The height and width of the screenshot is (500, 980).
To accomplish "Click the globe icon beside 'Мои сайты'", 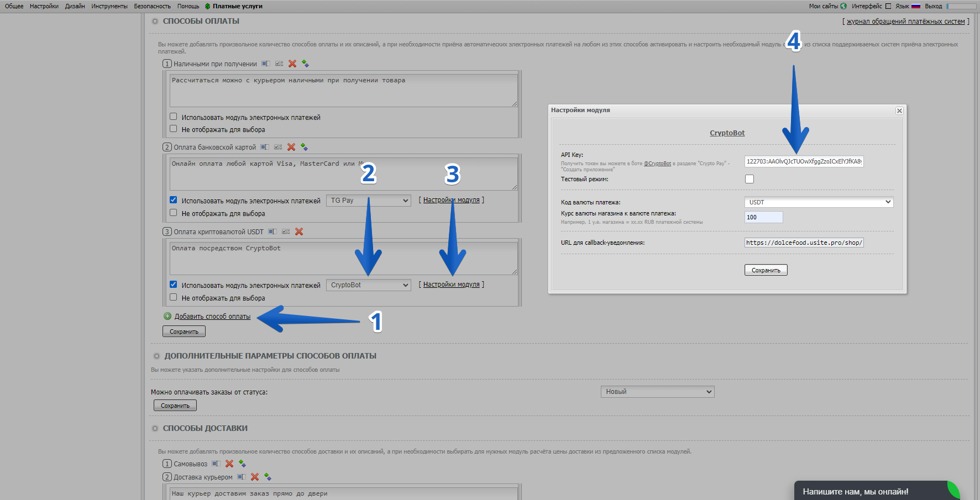I will click(x=843, y=6).
